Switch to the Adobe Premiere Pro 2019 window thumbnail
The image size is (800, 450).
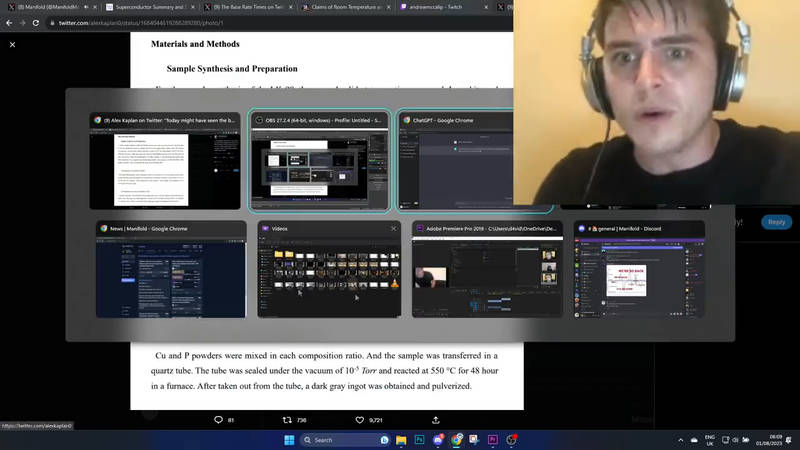(487, 269)
